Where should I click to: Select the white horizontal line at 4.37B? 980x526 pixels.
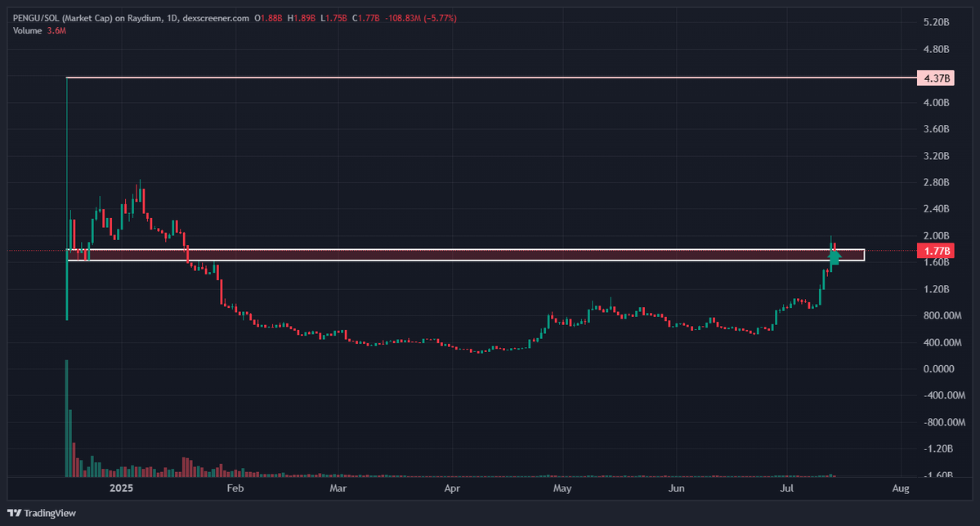(x=491, y=78)
